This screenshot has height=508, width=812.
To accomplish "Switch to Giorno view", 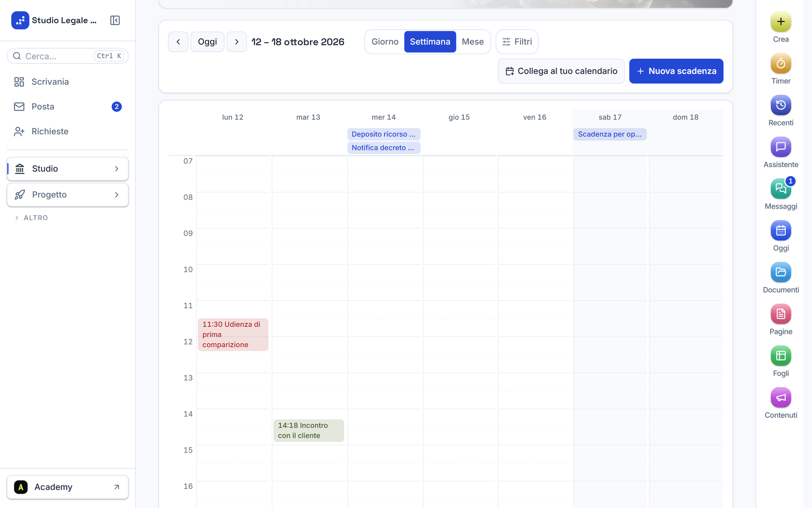I will [385, 41].
